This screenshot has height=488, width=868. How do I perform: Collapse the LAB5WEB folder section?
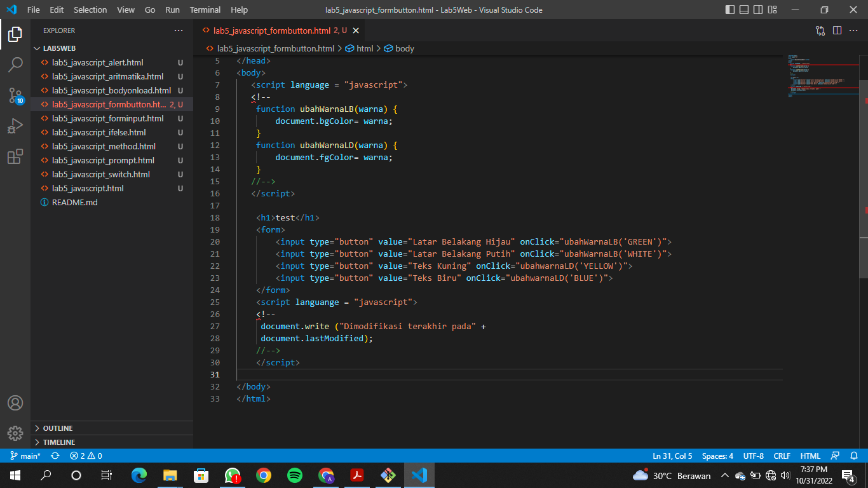coord(112,48)
